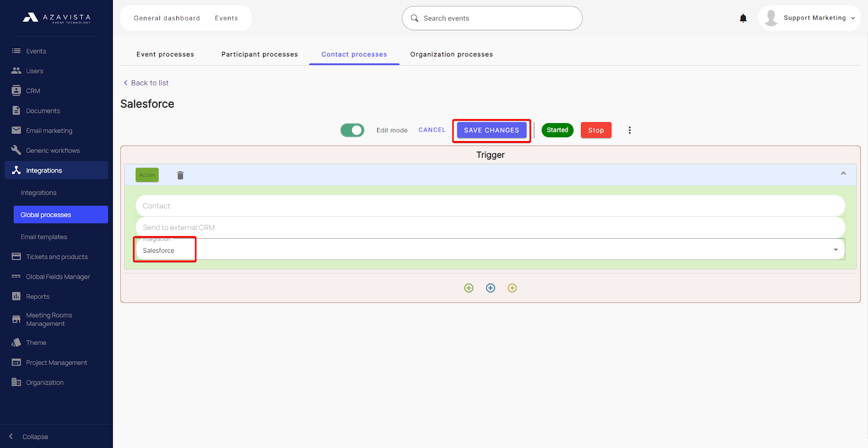Click the Meeting Rooms store icon
The height and width of the screenshot is (448, 868).
(16, 319)
